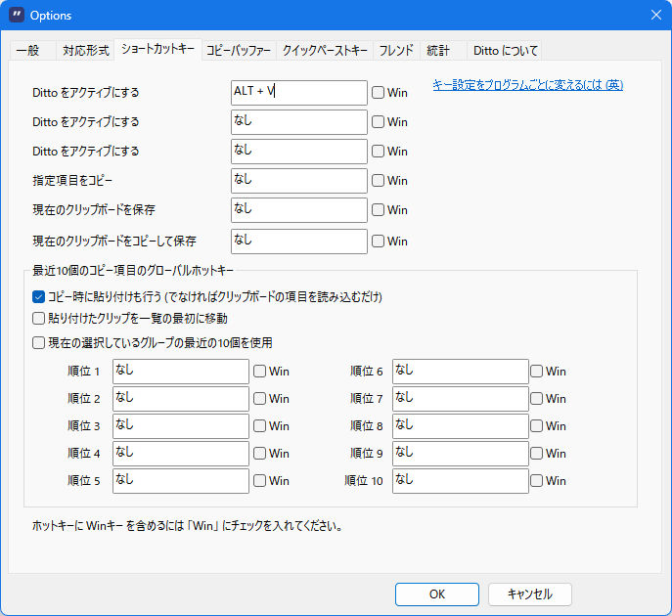Check the Win box for 順位 7
672x616 pixels.
(536, 398)
